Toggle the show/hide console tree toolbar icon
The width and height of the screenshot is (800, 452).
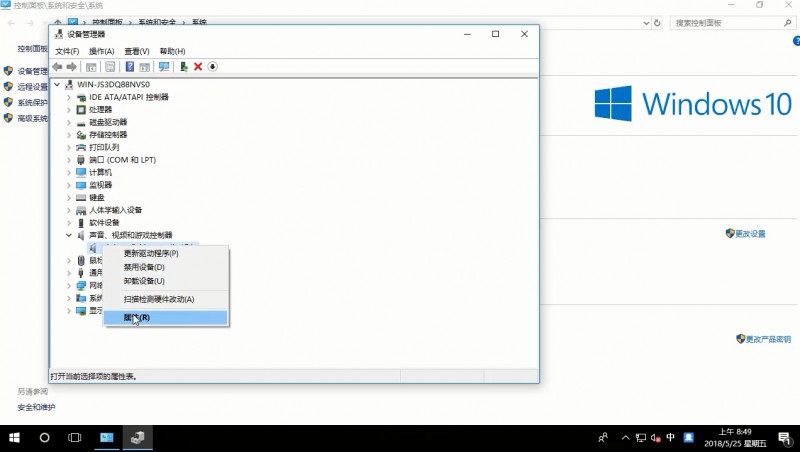click(x=91, y=67)
